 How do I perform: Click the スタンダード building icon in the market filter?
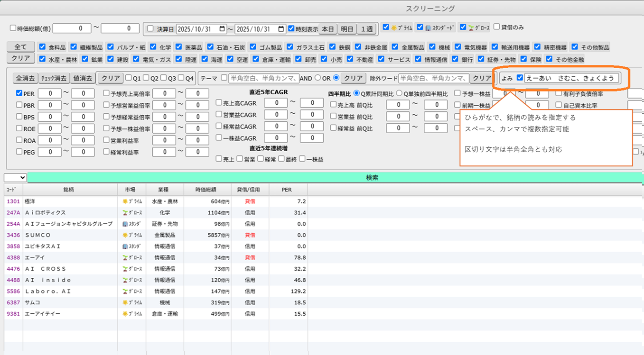(428, 28)
